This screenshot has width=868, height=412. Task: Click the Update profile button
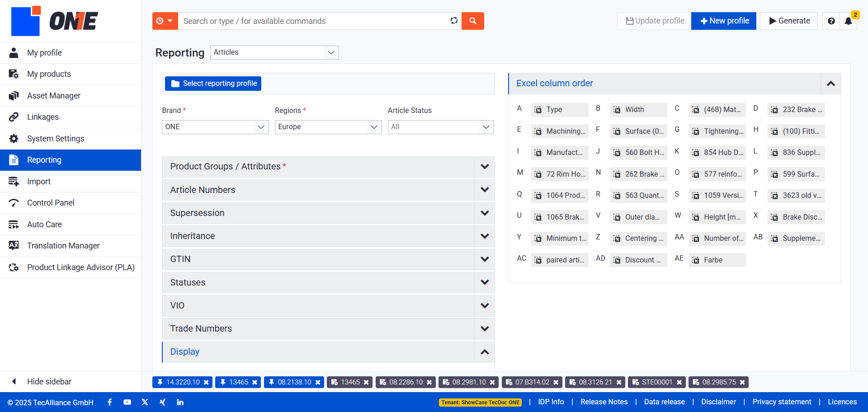pos(654,21)
